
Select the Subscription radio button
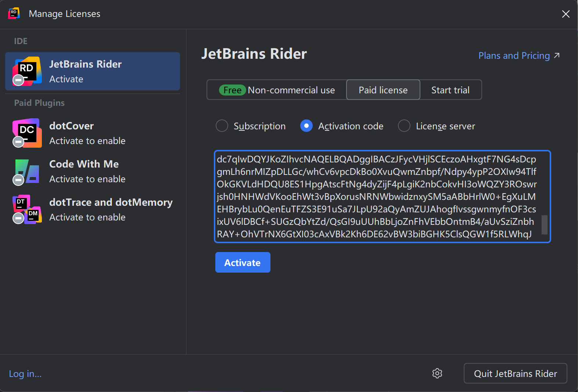[x=222, y=126]
